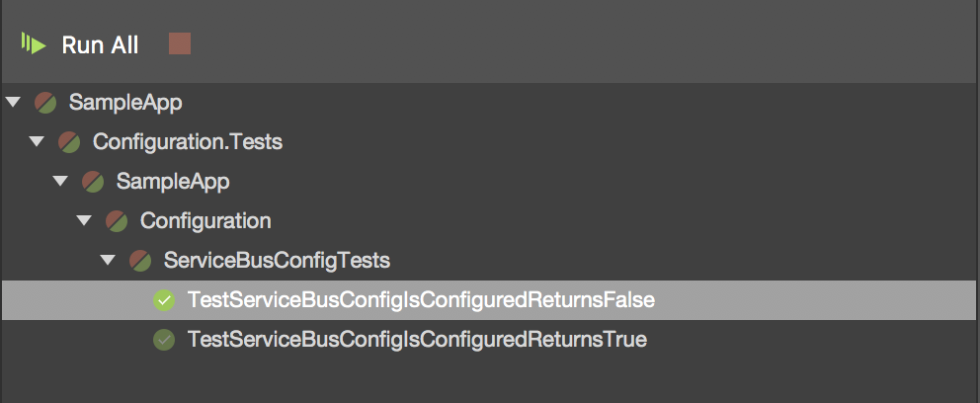The image size is (980, 403).
Task: Collapse the Configuration.Tests node arrow
Action: [37, 141]
